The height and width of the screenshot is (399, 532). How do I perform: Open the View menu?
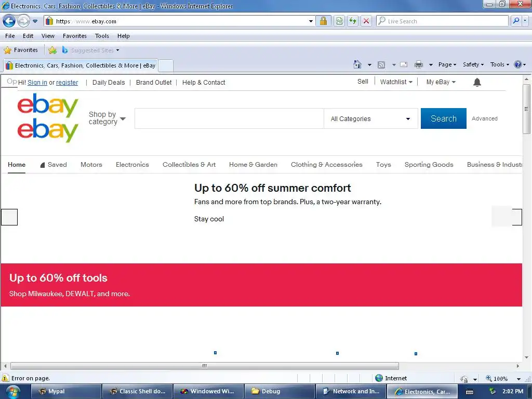48,36
